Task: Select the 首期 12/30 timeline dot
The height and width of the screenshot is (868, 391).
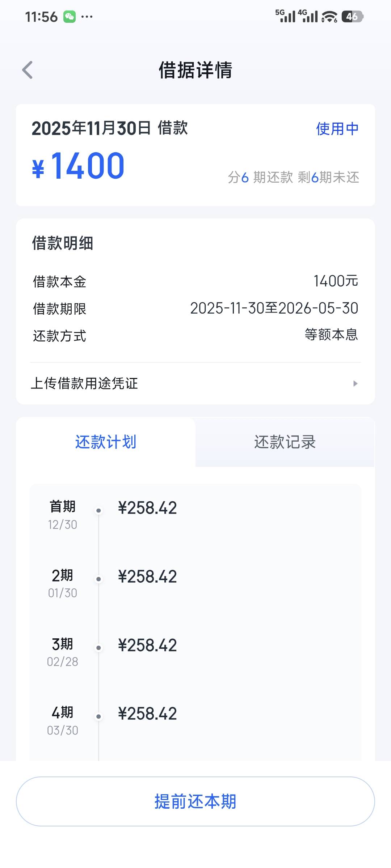Action: [x=98, y=511]
